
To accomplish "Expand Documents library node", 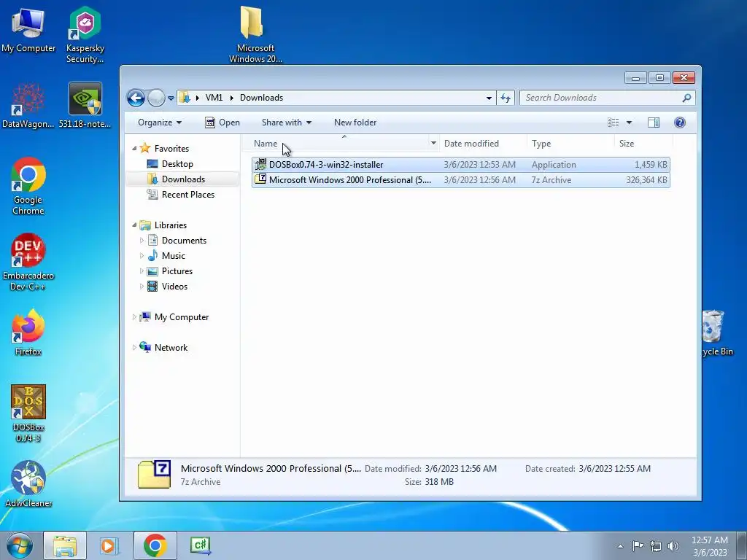I will [x=142, y=241].
